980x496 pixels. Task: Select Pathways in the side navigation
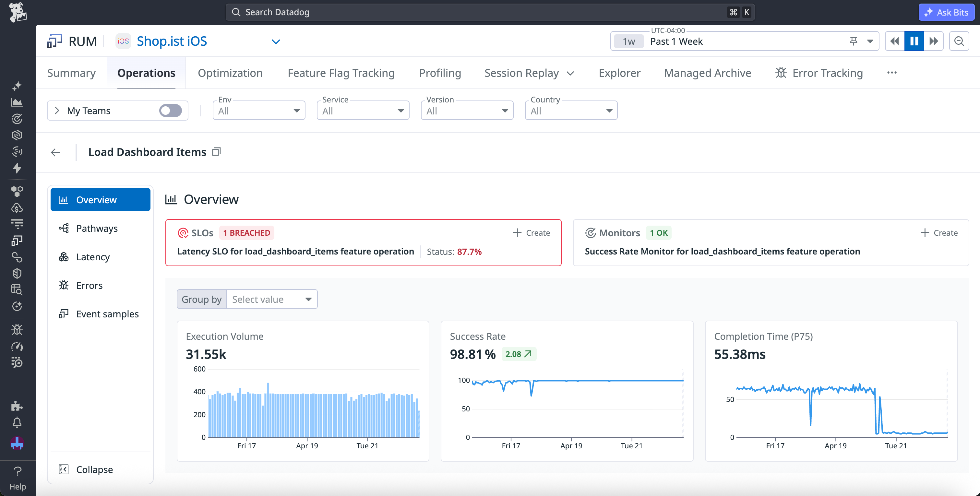click(x=101, y=228)
